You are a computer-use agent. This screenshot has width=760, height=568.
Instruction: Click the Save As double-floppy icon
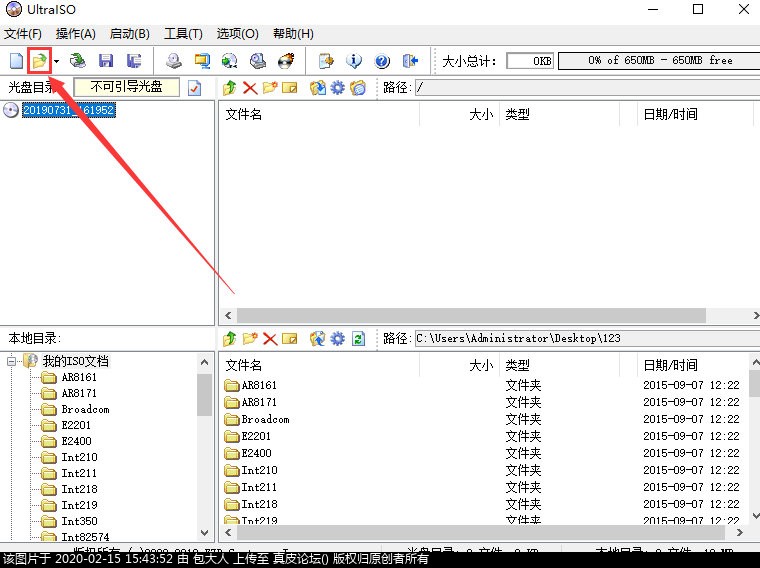[x=134, y=61]
